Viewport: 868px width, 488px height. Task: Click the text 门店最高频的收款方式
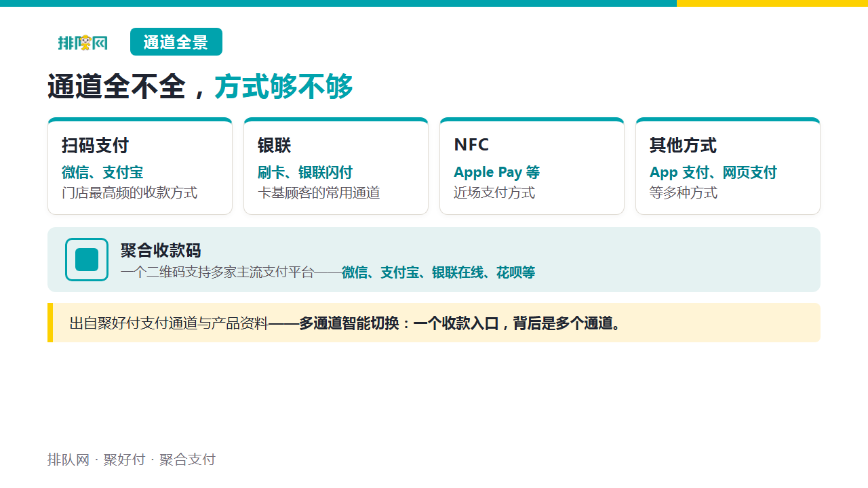(130, 192)
